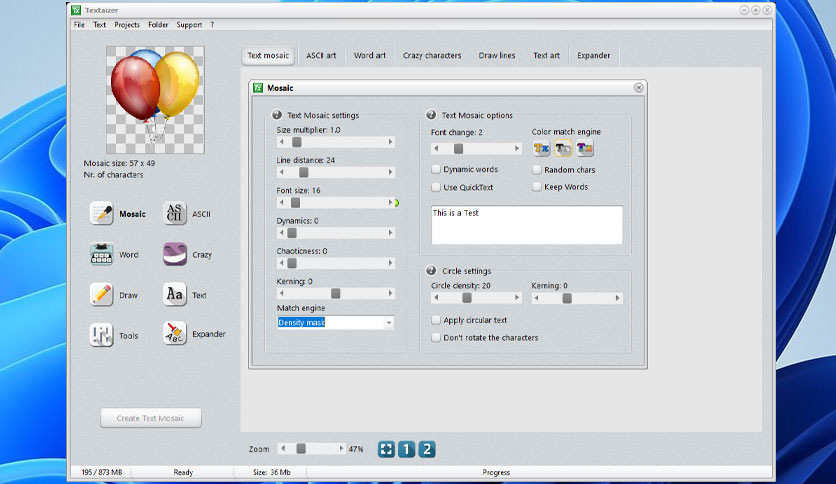Image resolution: width=836 pixels, height=484 pixels.
Task: Click Create Text Mosaic button
Action: (x=151, y=418)
